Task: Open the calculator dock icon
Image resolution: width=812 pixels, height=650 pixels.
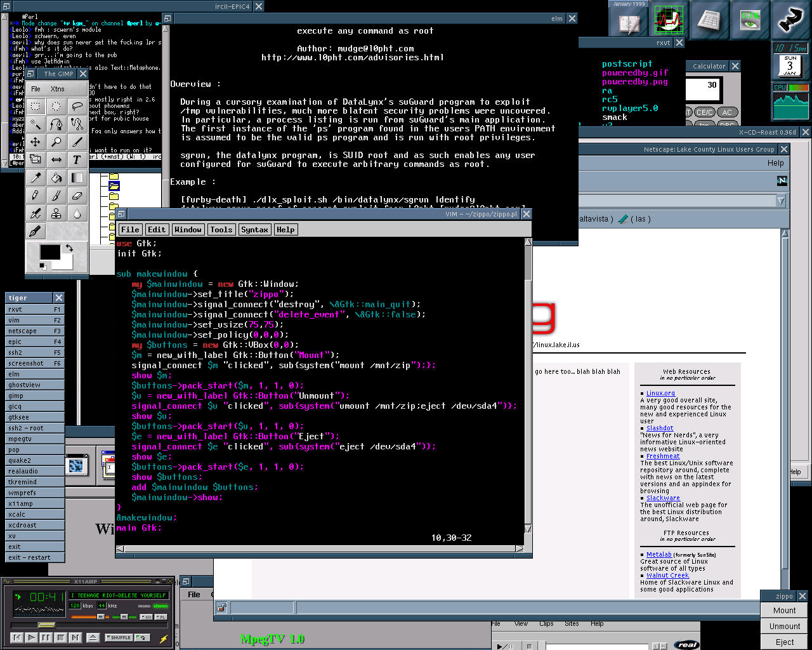Action: 709,20
